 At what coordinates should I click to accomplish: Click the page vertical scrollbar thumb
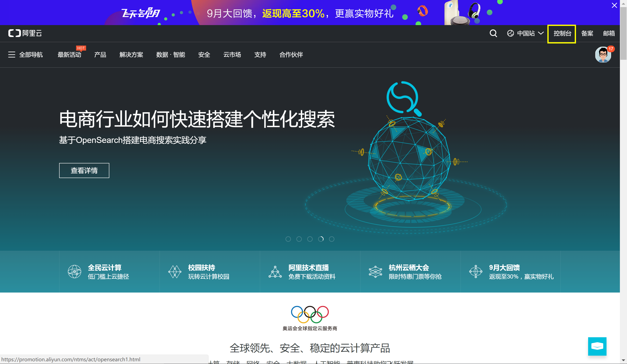tap(623, 34)
